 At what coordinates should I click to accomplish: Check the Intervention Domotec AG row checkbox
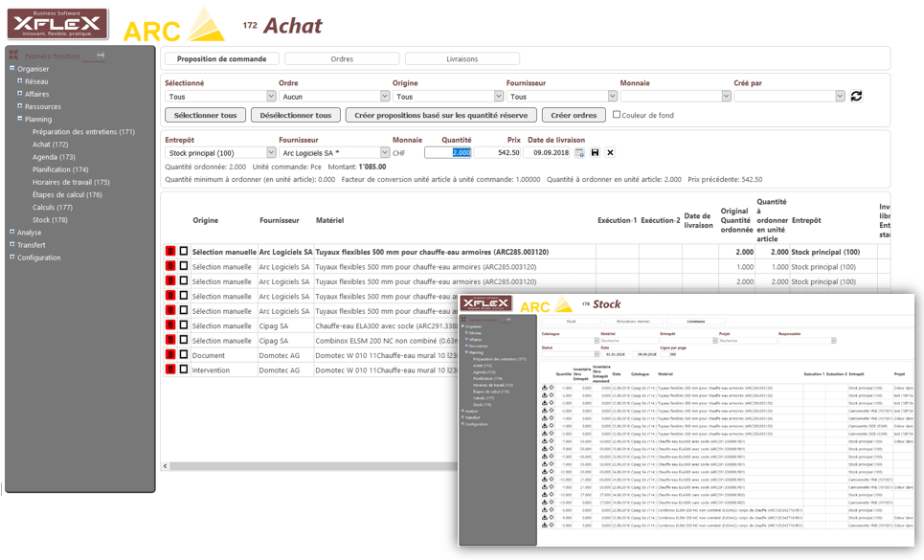(x=184, y=370)
